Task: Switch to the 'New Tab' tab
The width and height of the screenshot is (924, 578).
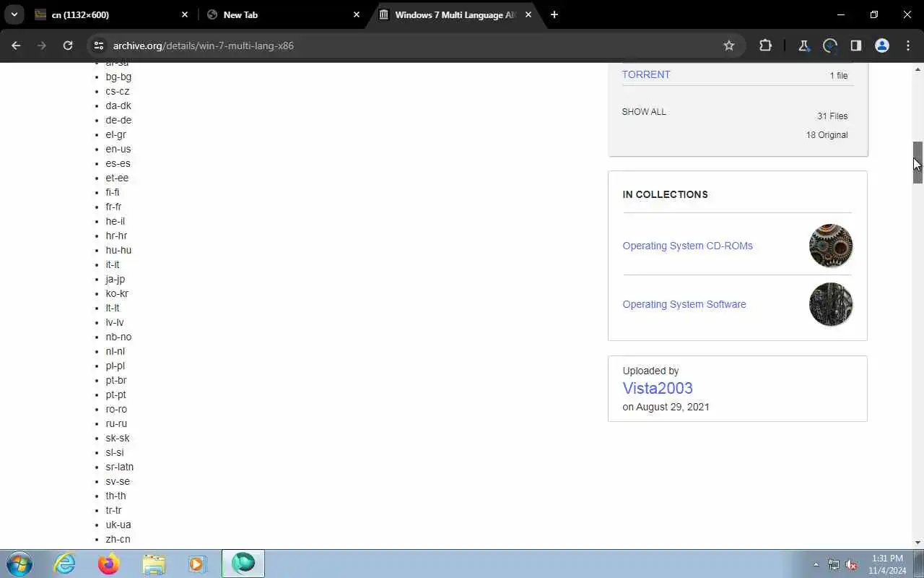Action: pos(282,14)
